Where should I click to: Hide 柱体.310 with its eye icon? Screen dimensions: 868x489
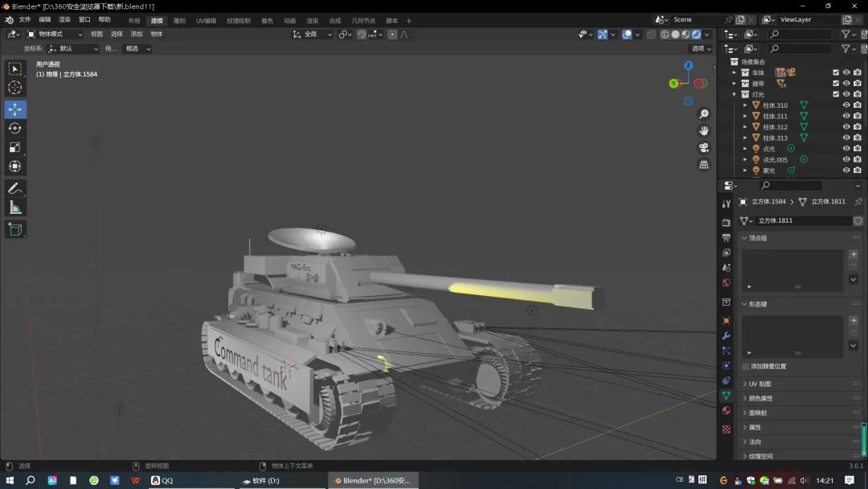coord(846,105)
